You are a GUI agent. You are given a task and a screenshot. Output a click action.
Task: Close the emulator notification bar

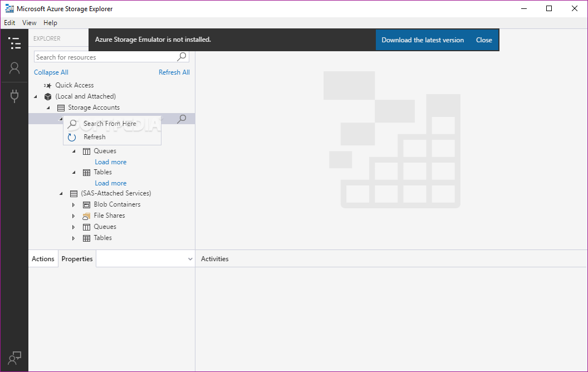point(484,40)
